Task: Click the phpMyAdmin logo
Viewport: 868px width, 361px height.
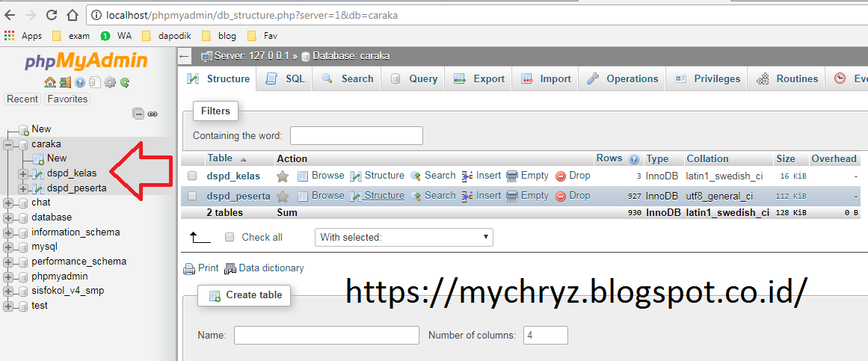Action: (86, 61)
